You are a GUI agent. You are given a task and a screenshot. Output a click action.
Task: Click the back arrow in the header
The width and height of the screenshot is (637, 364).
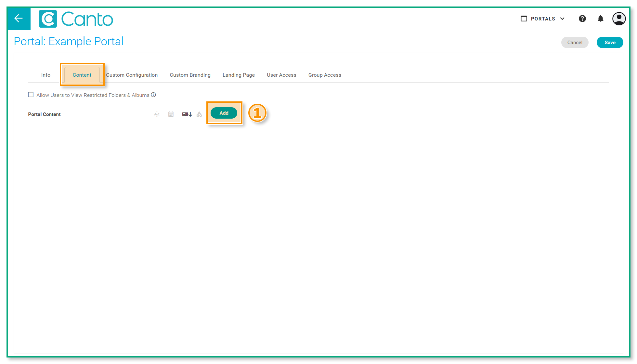19,19
